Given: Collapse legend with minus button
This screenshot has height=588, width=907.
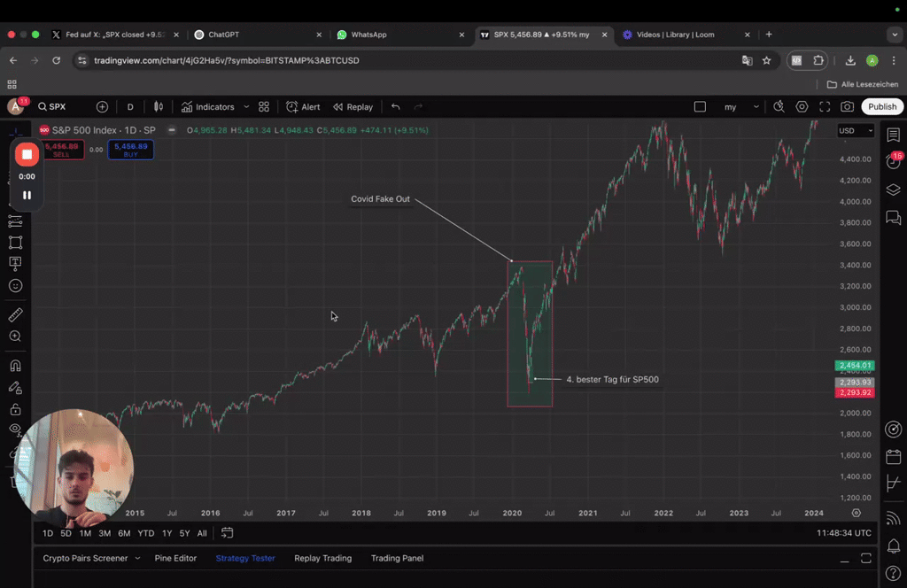Looking at the screenshot, I should pyautogui.click(x=172, y=130).
